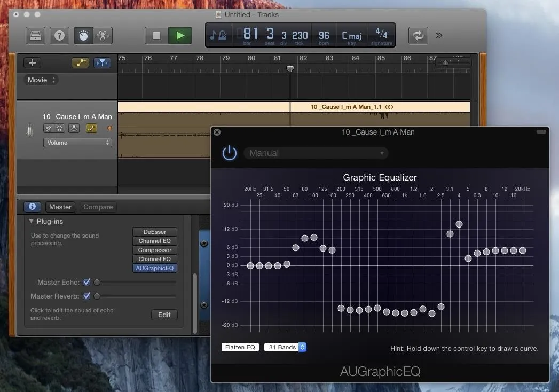Click the Master Reverb slider knob
The width and height of the screenshot is (559, 392).
tap(97, 296)
